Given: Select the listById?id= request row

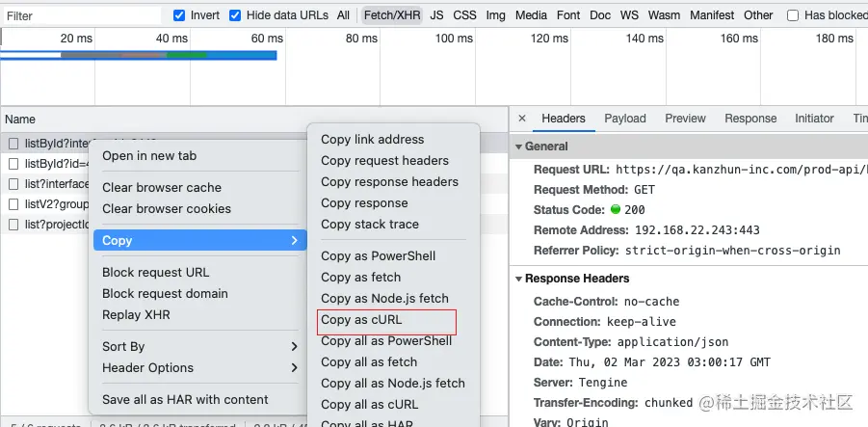Looking at the screenshot, I should point(47,164).
